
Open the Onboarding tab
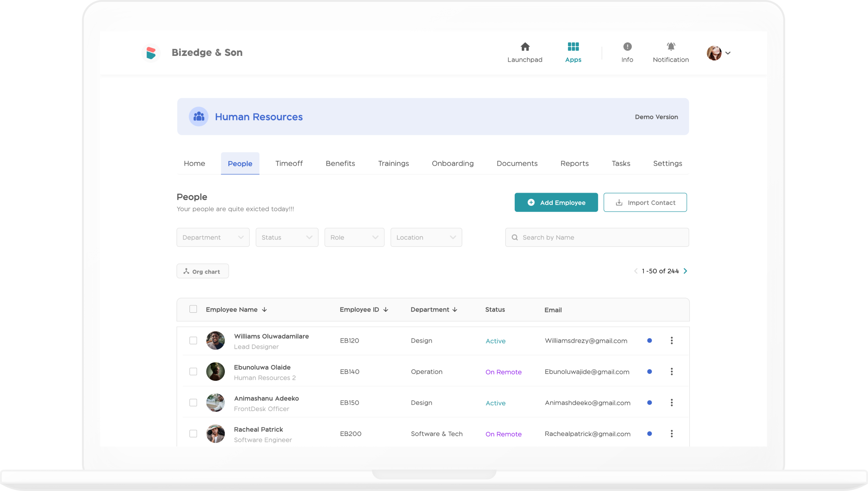tap(452, 163)
